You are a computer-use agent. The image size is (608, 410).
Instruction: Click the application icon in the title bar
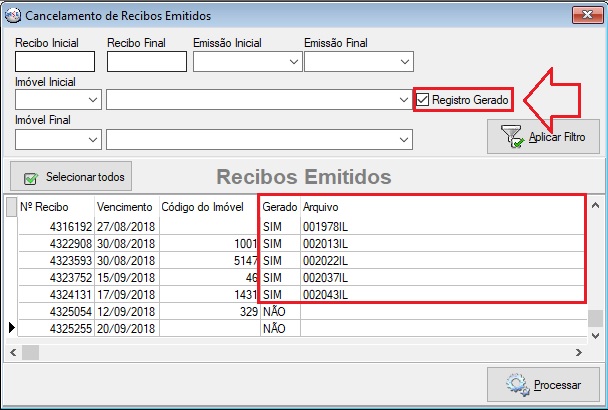13,16
